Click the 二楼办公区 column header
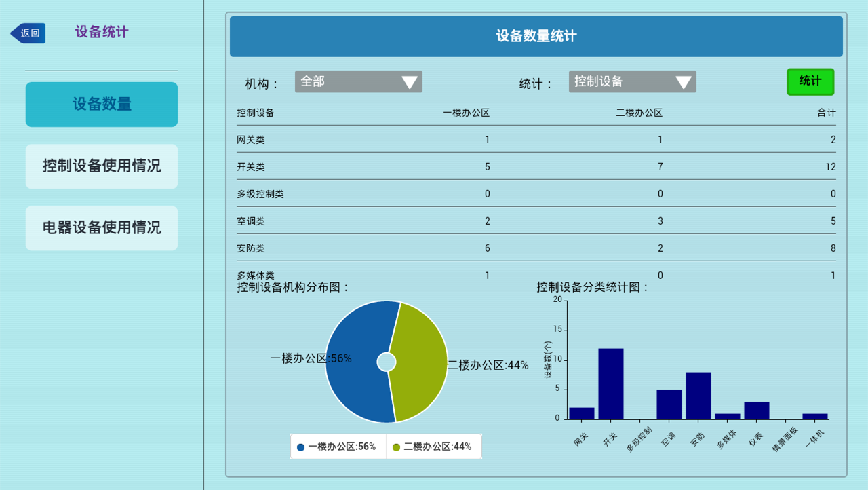Image resolution: width=868 pixels, height=490 pixels. [639, 113]
